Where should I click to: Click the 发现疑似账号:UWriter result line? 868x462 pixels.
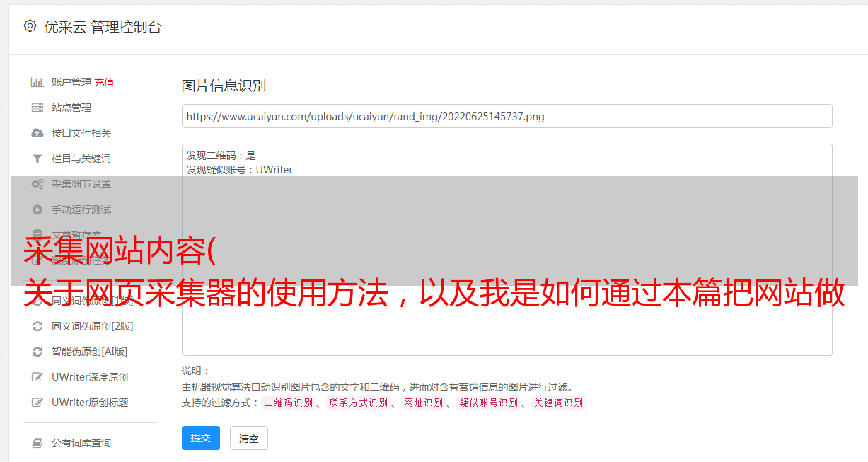point(240,170)
